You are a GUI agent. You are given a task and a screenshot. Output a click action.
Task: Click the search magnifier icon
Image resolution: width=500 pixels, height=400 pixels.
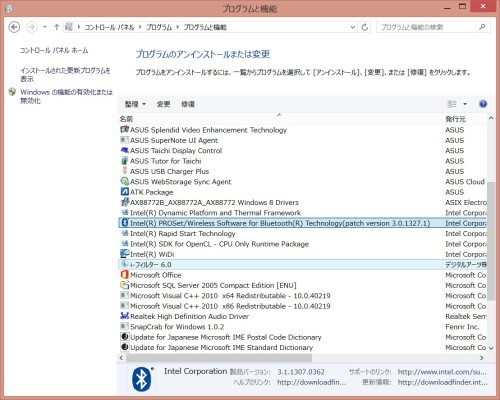click(482, 27)
